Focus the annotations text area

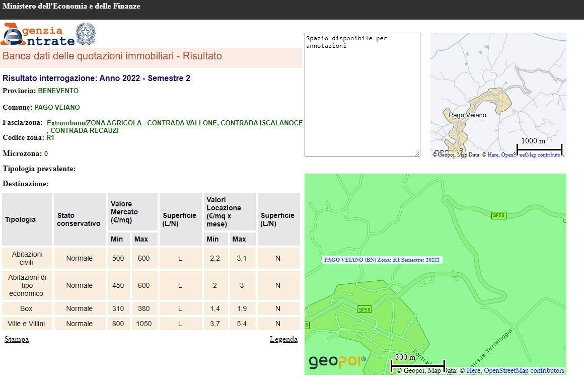point(362,95)
